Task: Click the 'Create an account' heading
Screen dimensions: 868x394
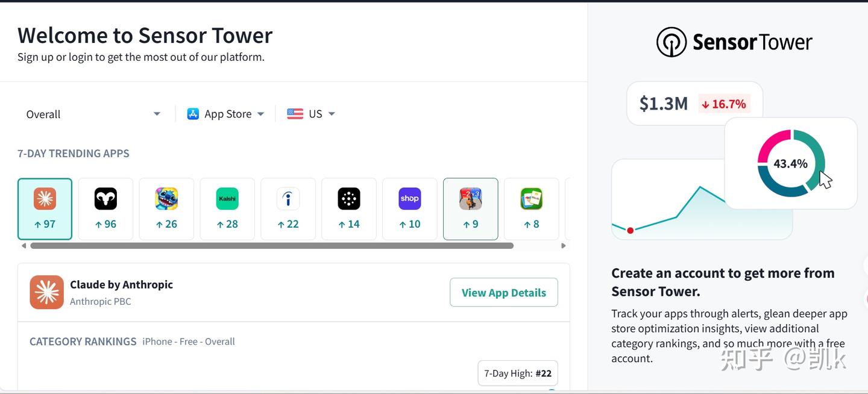Action: pyautogui.click(x=723, y=282)
